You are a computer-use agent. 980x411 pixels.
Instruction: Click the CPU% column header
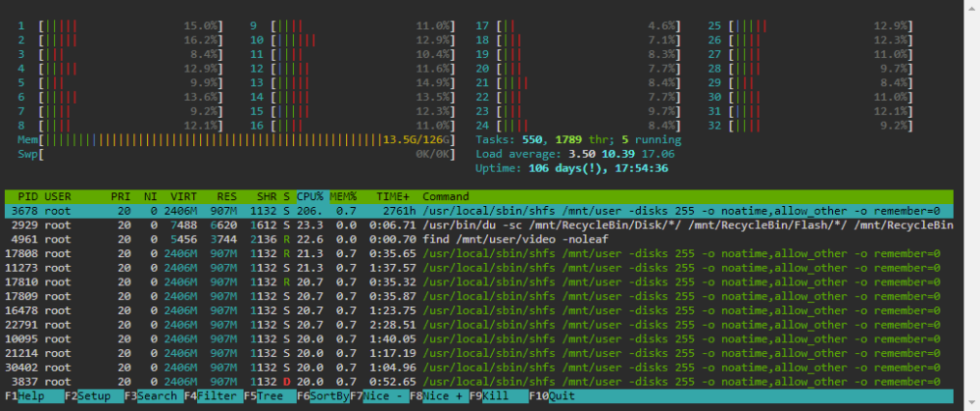[x=310, y=196]
